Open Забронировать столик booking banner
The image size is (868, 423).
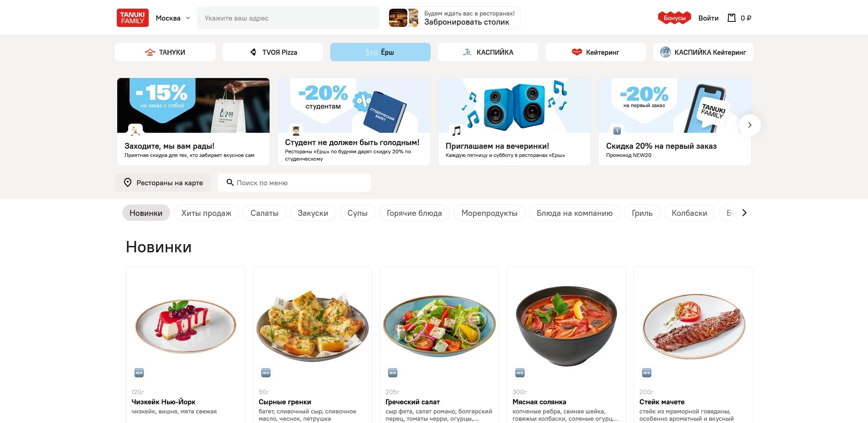pyautogui.click(x=454, y=18)
